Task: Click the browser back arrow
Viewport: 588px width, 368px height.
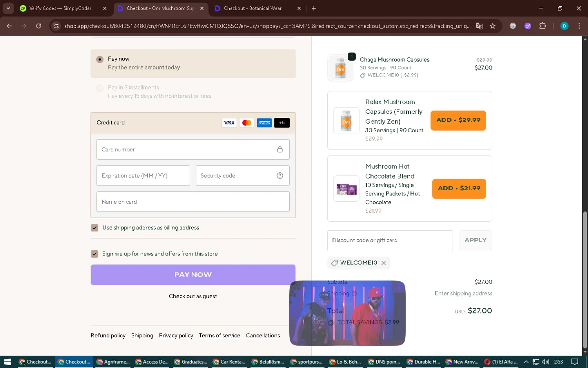Action: click(9, 26)
